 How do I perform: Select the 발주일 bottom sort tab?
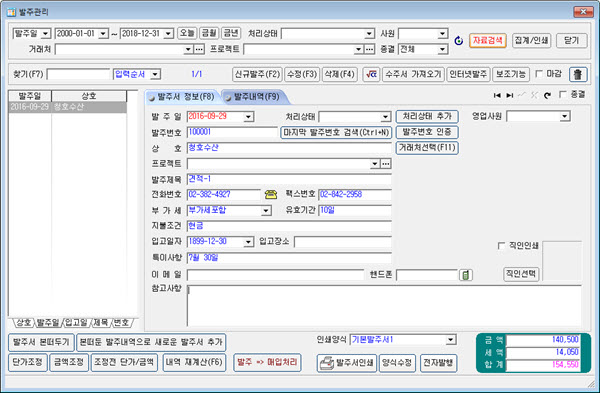[48, 323]
